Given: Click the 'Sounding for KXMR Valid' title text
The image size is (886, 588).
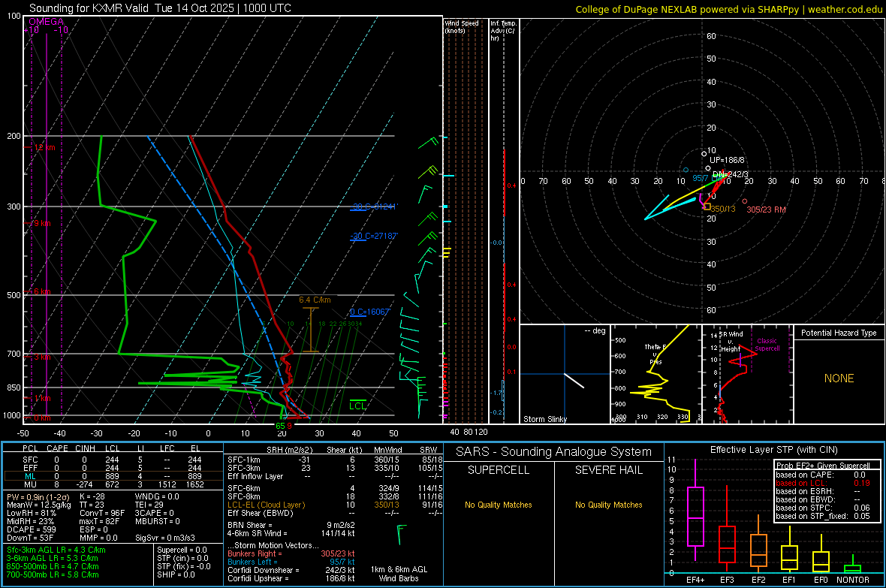Looking at the screenshot, I should coord(89,8).
